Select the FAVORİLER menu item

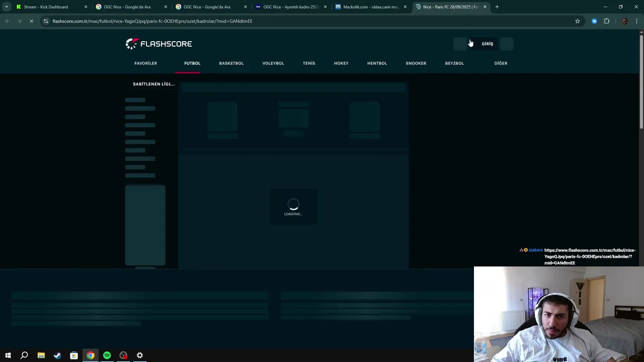tap(145, 63)
